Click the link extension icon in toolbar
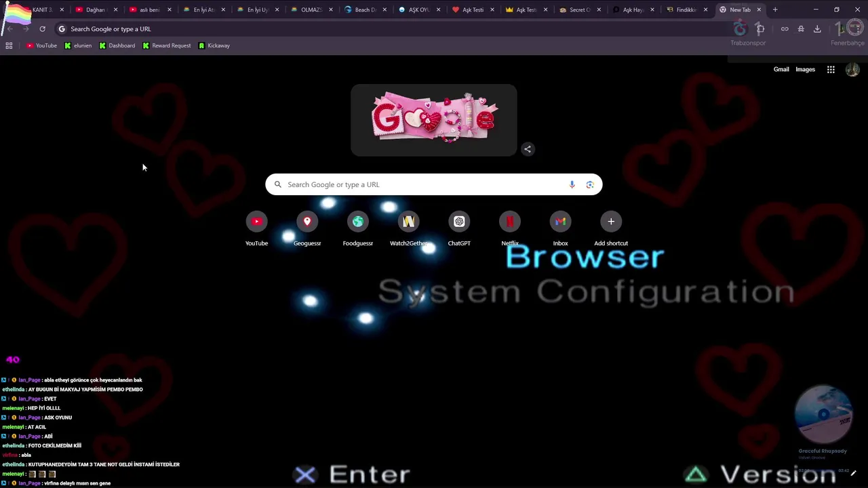The image size is (868, 488). pyautogui.click(x=785, y=29)
